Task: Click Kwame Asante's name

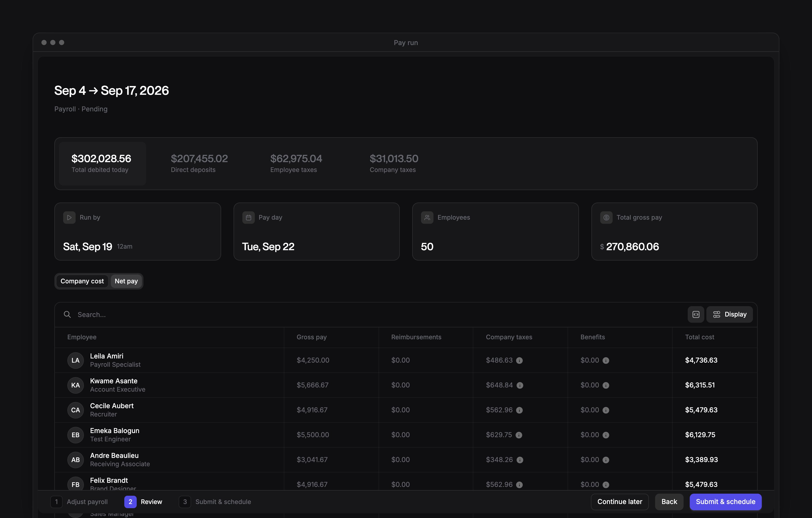Action: pyautogui.click(x=114, y=381)
